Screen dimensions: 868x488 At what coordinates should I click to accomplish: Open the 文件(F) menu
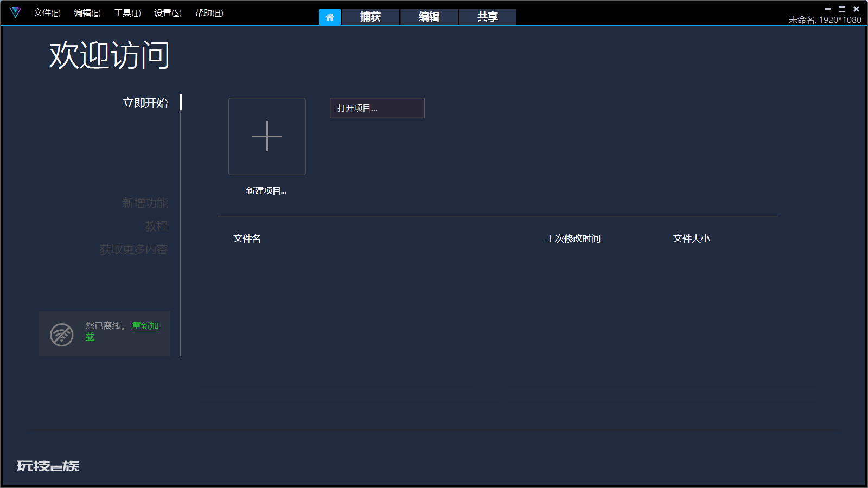[x=47, y=13]
